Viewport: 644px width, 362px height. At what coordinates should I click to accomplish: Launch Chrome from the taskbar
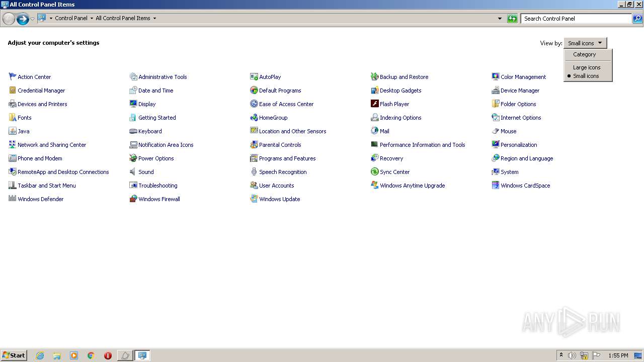91,355
